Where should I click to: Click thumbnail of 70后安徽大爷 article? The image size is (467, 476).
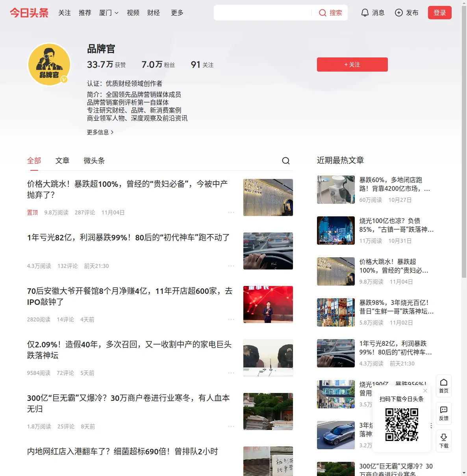point(268,304)
